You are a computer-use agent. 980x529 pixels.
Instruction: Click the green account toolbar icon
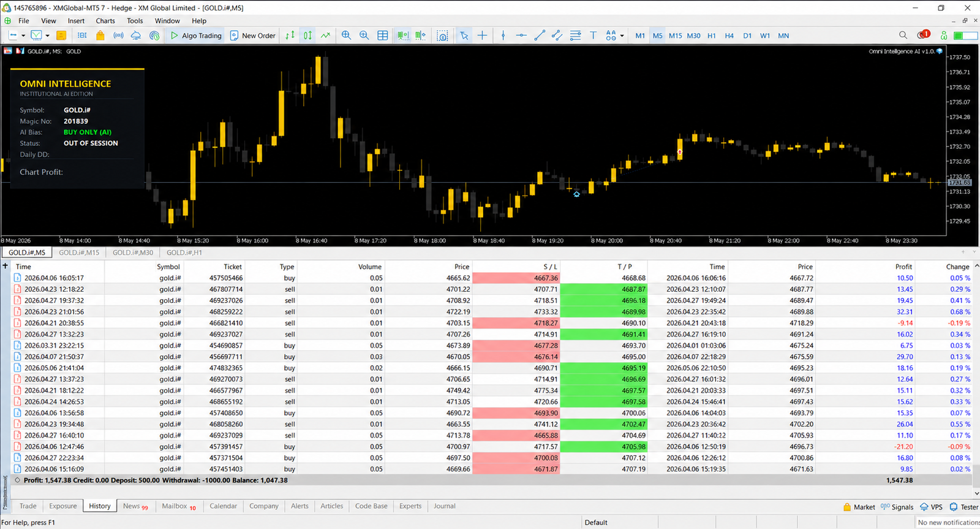click(944, 36)
